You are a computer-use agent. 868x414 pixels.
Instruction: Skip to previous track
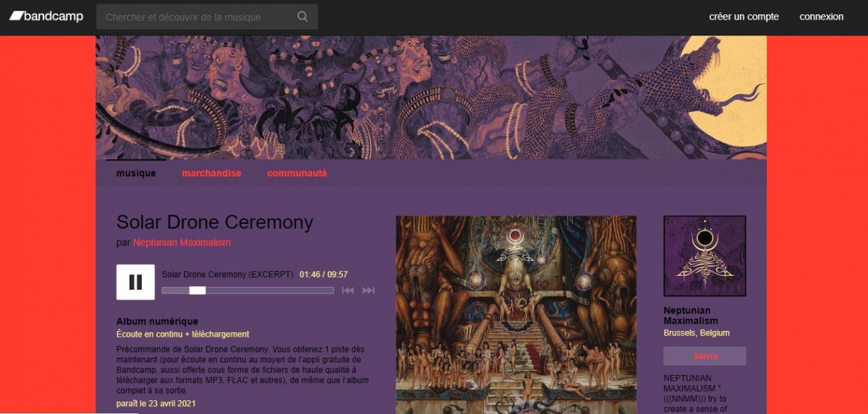tap(348, 290)
